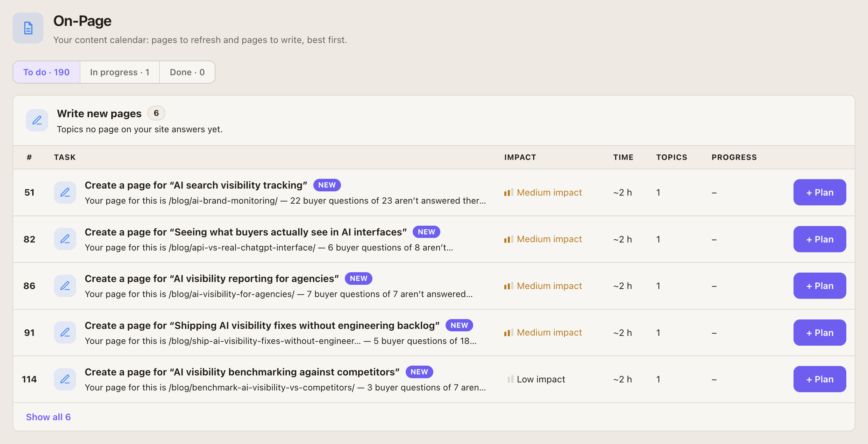Image resolution: width=868 pixels, height=444 pixels.
Task: Click the Write new pages pencil icon
Action: (x=37, y=120)
